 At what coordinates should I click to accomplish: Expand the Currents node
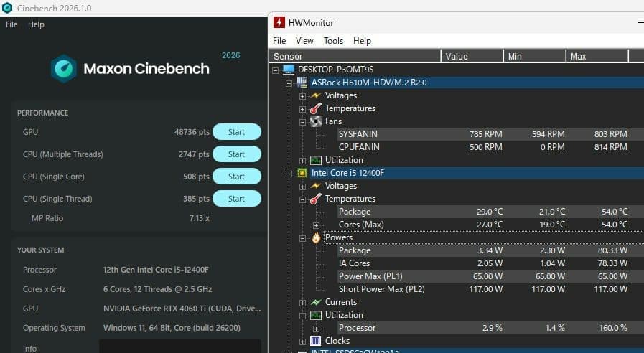pyautogui.click(x=303, y=303)
